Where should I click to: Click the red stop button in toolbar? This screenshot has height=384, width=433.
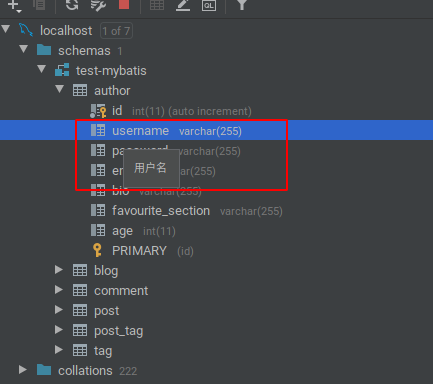pos(124,4)
